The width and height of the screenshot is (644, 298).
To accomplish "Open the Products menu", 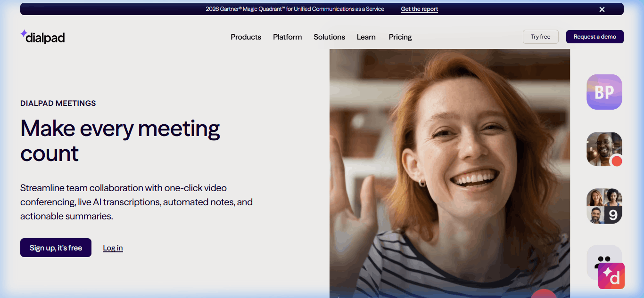I will pyautogui.click(x=246, y=37).
